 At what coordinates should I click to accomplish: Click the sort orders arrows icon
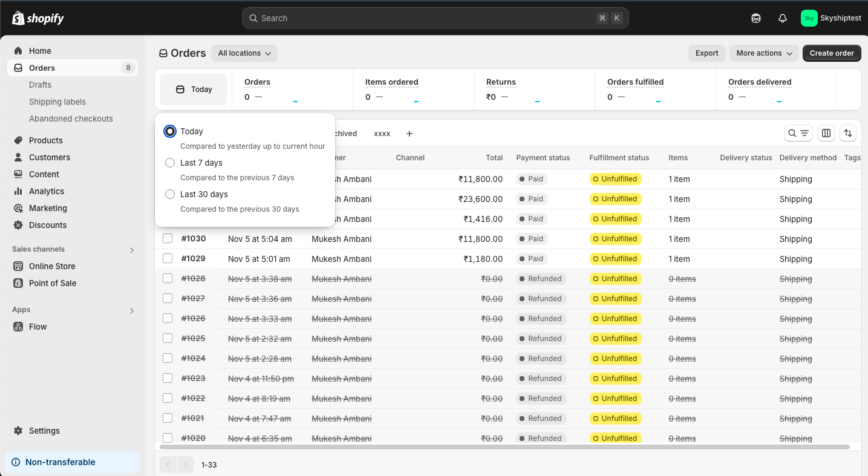[848, 133]
